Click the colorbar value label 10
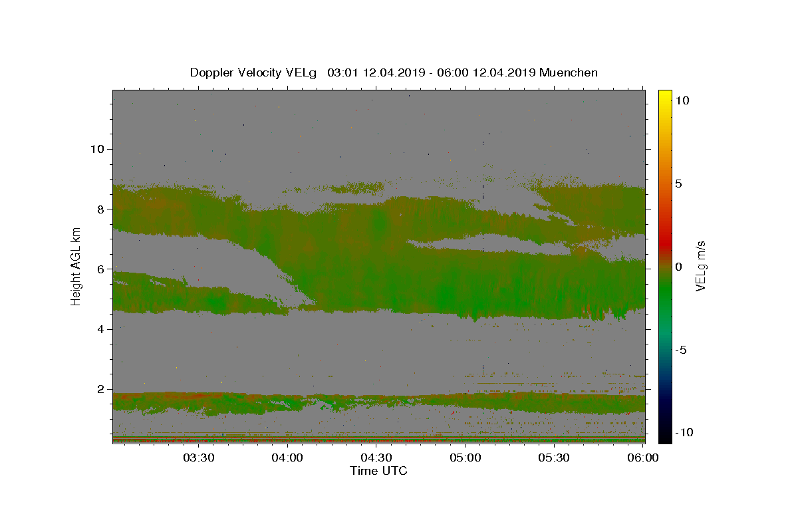This screenshot has width=798, height=532. click(682, 100)
